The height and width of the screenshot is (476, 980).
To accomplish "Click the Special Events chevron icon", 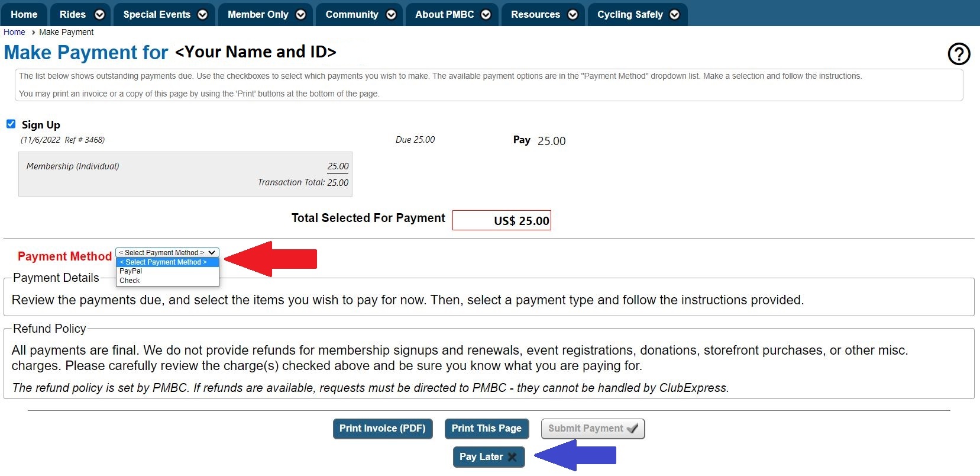I will pos(203,14).
